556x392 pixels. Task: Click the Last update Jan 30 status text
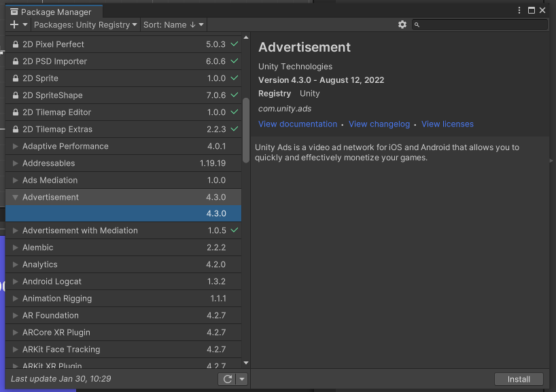pyautogui.click(x=61, y=379)
